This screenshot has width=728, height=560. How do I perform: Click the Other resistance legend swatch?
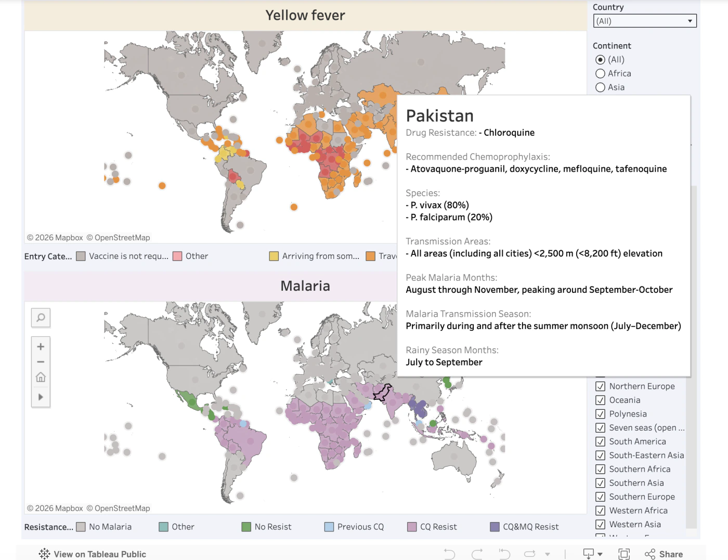(163, 527)
